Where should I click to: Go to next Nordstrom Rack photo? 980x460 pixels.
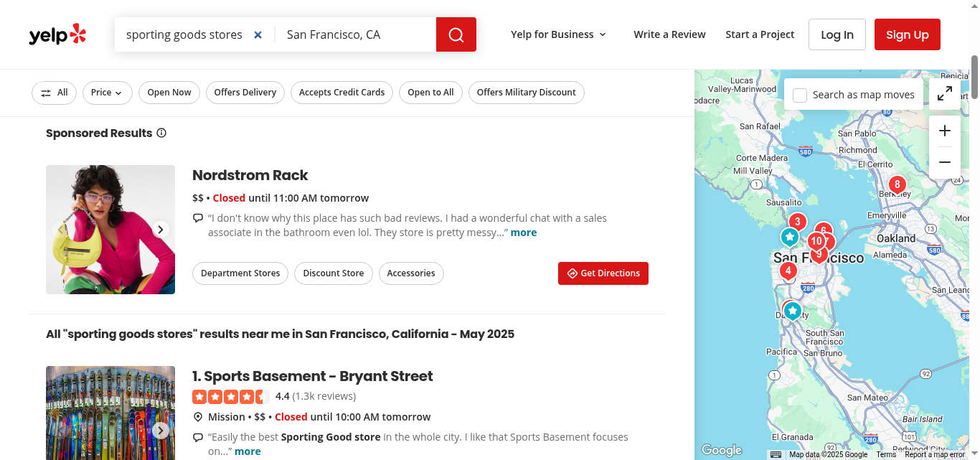point(161,230)
